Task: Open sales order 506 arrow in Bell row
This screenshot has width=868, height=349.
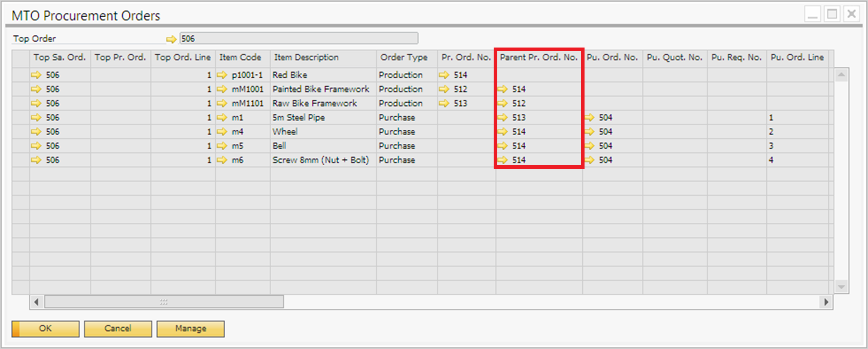Action: coord(36,146)
